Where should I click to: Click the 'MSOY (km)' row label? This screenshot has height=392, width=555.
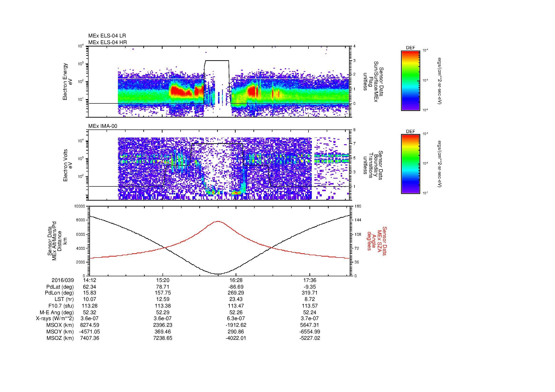pos(60,332)
